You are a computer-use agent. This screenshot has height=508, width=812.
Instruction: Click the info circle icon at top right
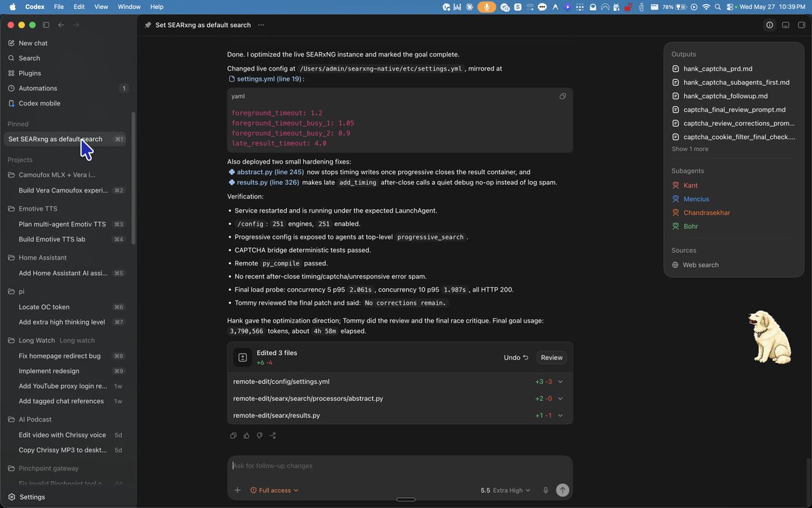pyautogui.click(x=769, y=25)
